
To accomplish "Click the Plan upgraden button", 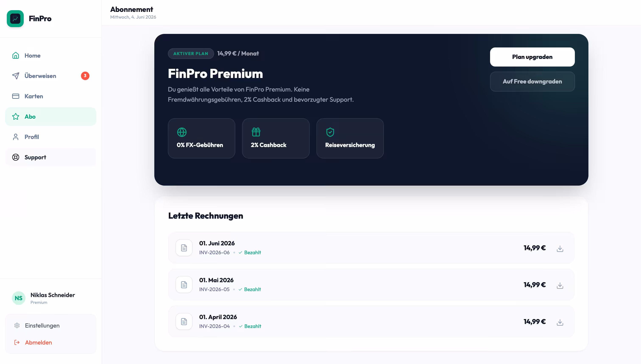I will [532, 57].
